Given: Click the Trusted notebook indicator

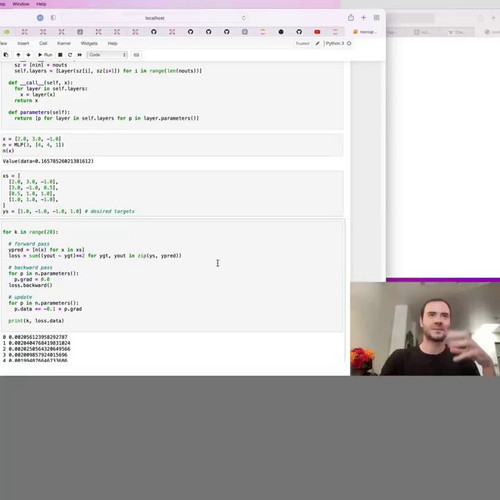Looking at the screenshot, I should (x=302, y=43).
